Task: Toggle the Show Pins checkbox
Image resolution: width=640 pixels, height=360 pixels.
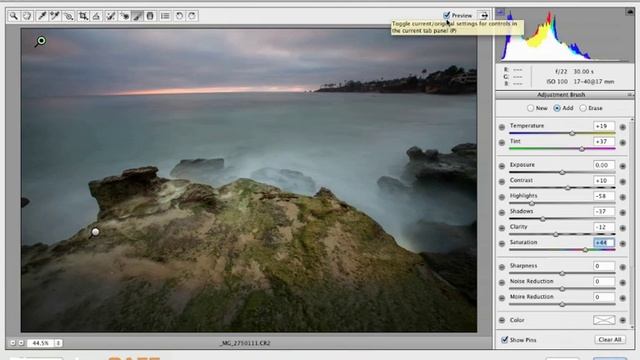Action: click(505, 340)
